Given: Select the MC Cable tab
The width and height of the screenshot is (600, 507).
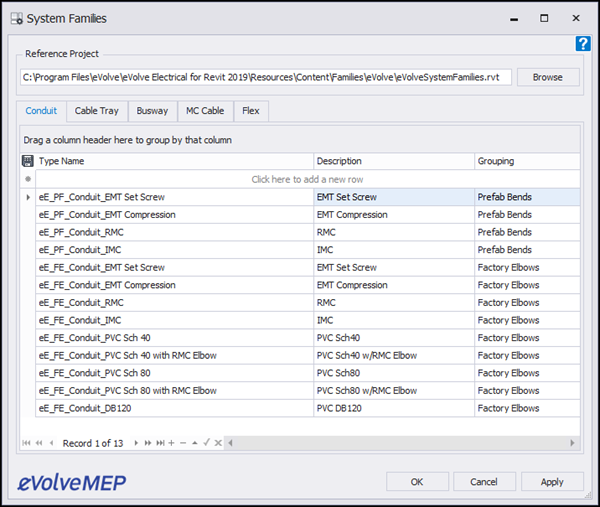Looking at the screenshot, I should coord(205,111).
